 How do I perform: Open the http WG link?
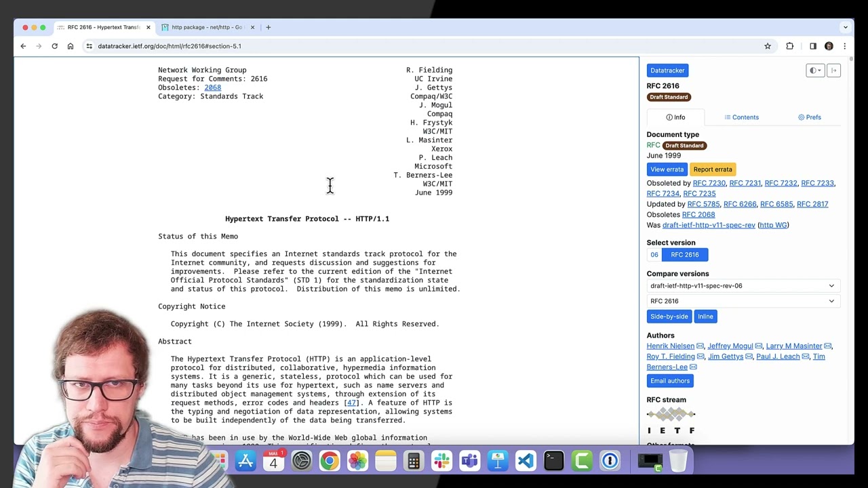[x=773, y=225]
